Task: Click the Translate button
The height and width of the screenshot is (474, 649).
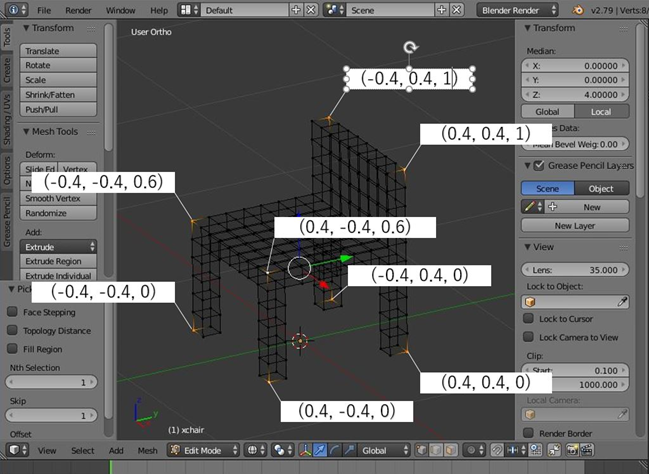Action: pos(58,51)
